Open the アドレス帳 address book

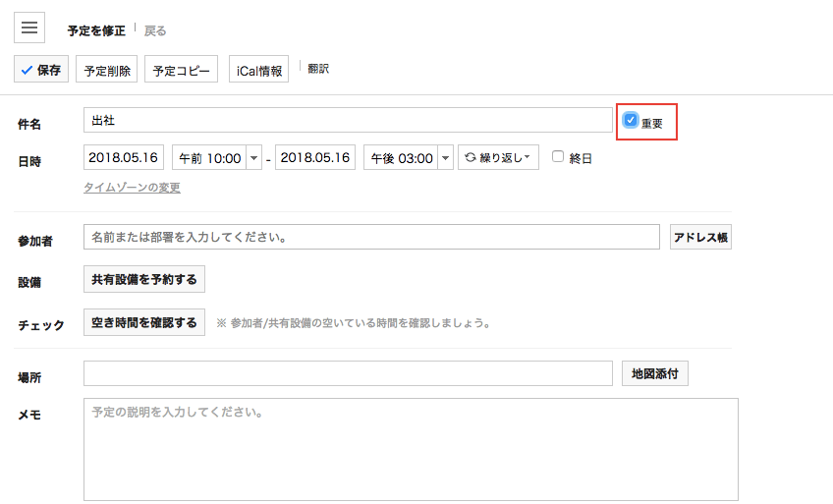[700, 237]
